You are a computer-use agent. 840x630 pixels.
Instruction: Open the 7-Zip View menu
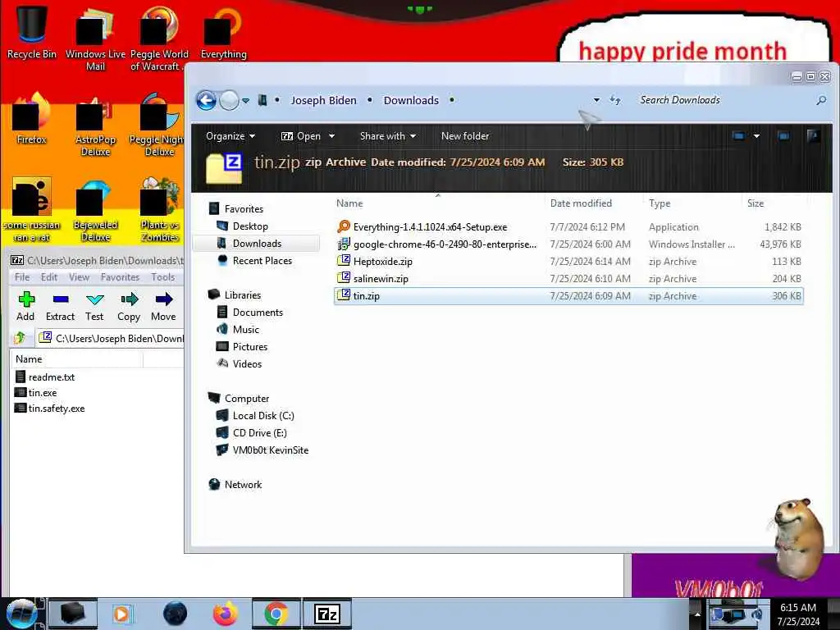point(79,277)
